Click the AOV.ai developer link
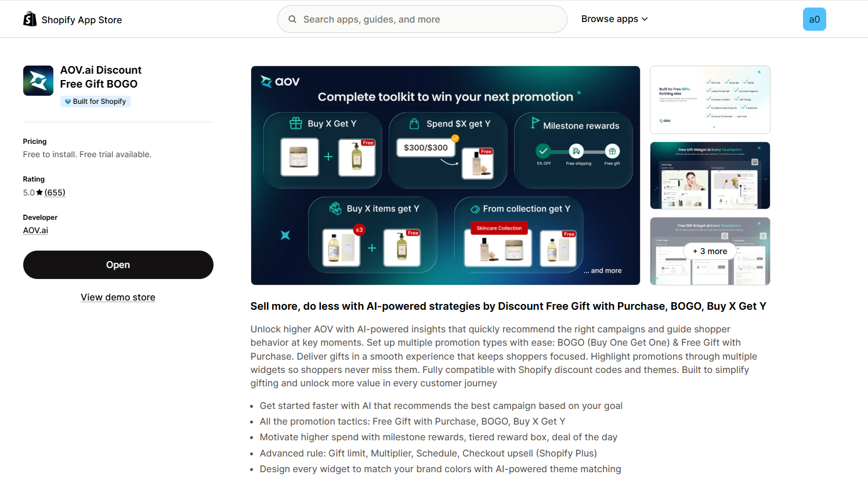The image size is (868, 489). click(x=35, y=230)
